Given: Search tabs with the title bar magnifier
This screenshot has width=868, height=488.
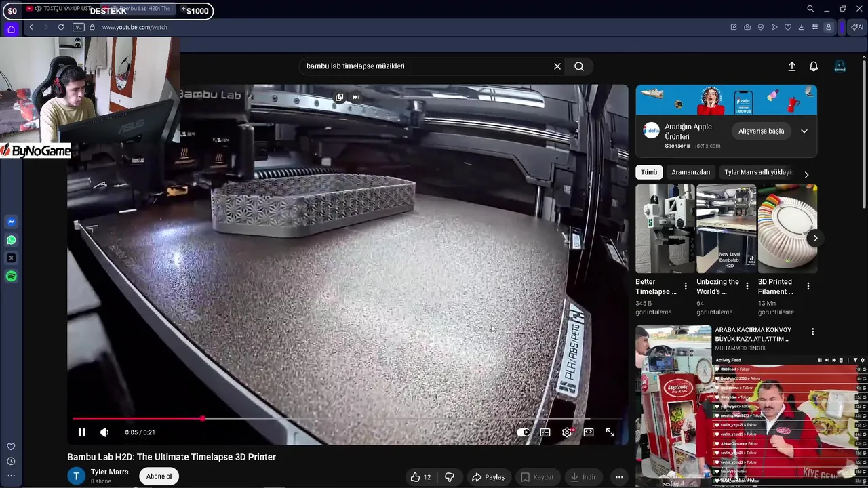Looking at the screenshot, I should point(810,9).
